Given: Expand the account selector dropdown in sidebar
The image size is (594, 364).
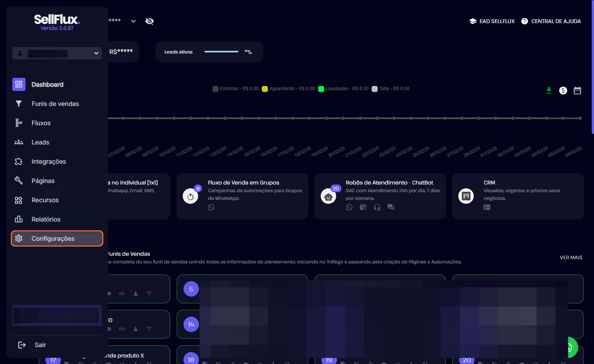Looking at the screenshot, I should coord(96,53).
